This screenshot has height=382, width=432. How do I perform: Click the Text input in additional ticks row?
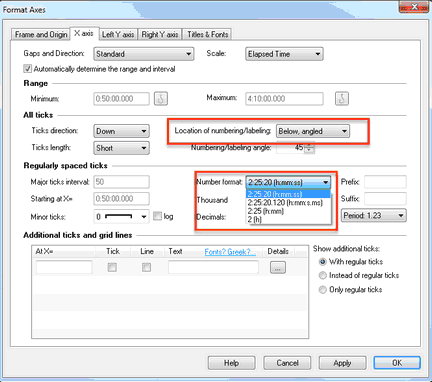tap(213, 267)
